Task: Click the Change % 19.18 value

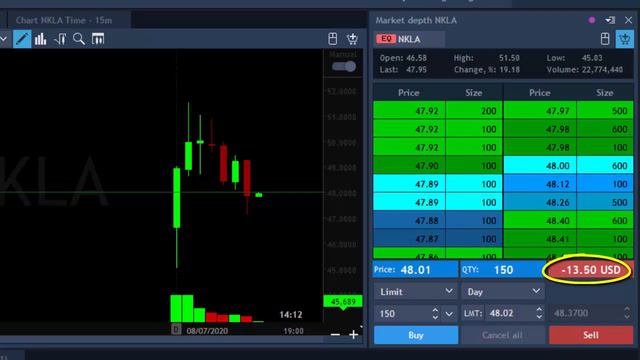Action: click(x=509, y=69)
